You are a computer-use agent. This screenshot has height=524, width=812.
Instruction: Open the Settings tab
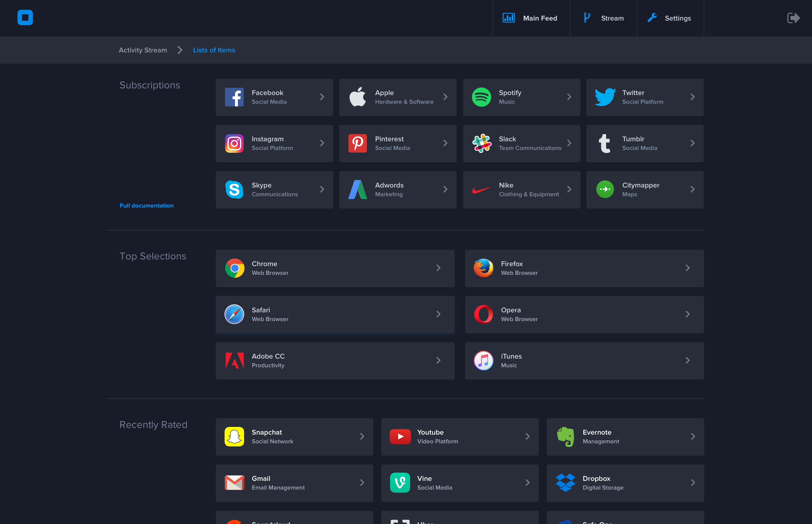pos(670,18)
